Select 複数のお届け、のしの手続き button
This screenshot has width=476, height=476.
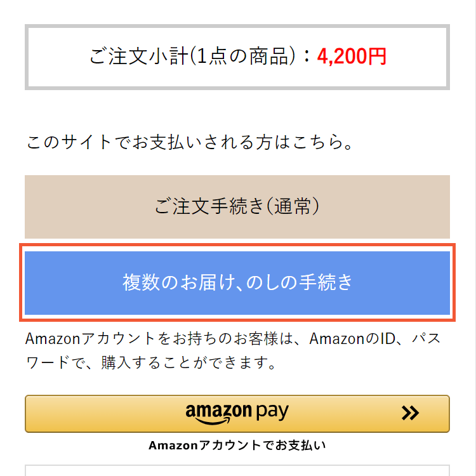237,282
